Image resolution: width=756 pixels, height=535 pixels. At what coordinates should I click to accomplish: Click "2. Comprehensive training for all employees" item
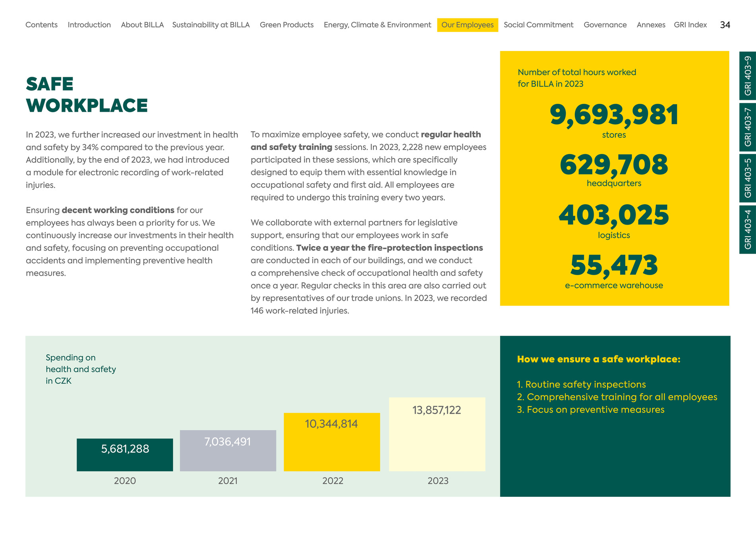click(617, 397)
